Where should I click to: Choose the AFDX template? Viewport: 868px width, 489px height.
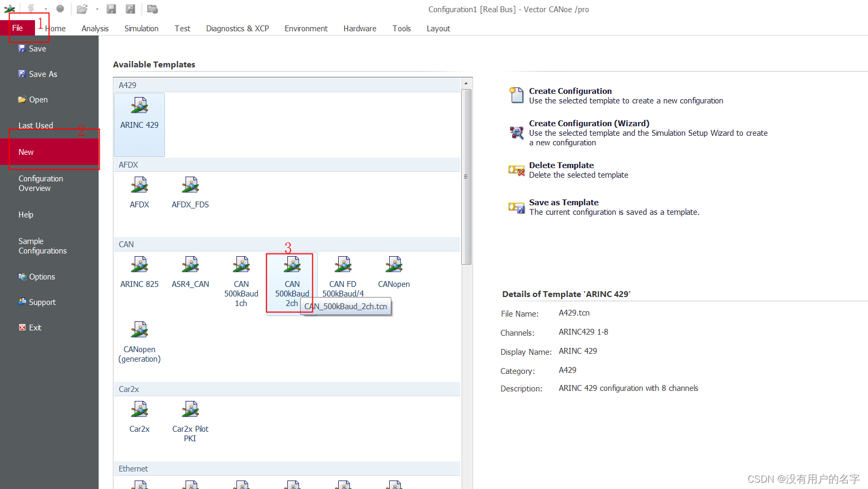139,193
